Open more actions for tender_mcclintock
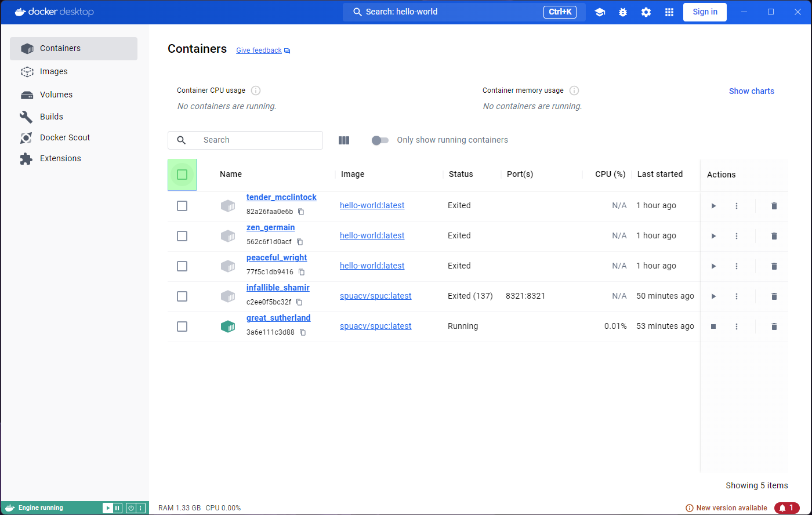 pos(737,206)
